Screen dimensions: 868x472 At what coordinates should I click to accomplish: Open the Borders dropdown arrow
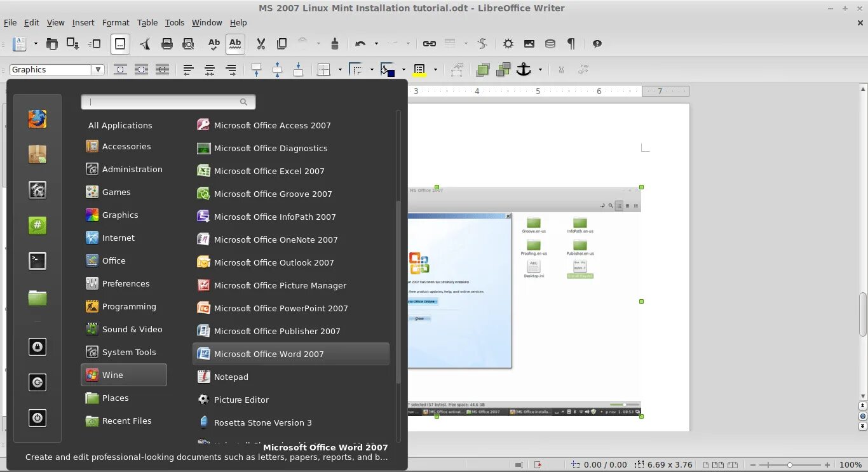(x=340, y=70)
